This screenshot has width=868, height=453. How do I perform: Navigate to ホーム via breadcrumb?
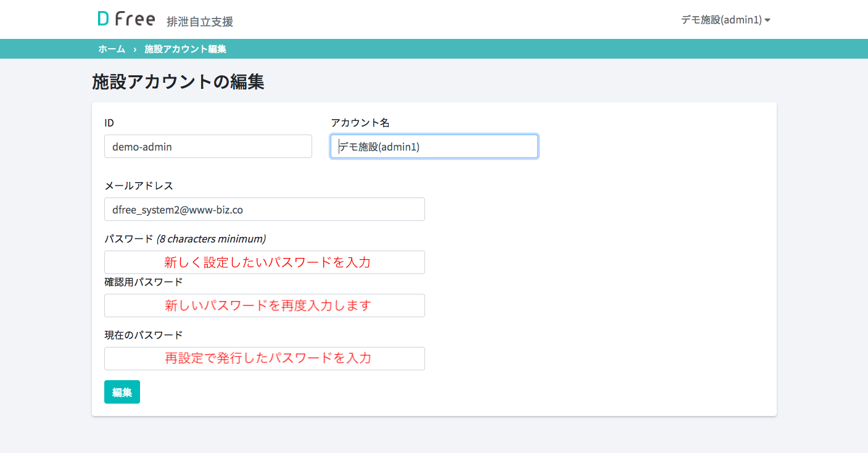tap(110, 48)
